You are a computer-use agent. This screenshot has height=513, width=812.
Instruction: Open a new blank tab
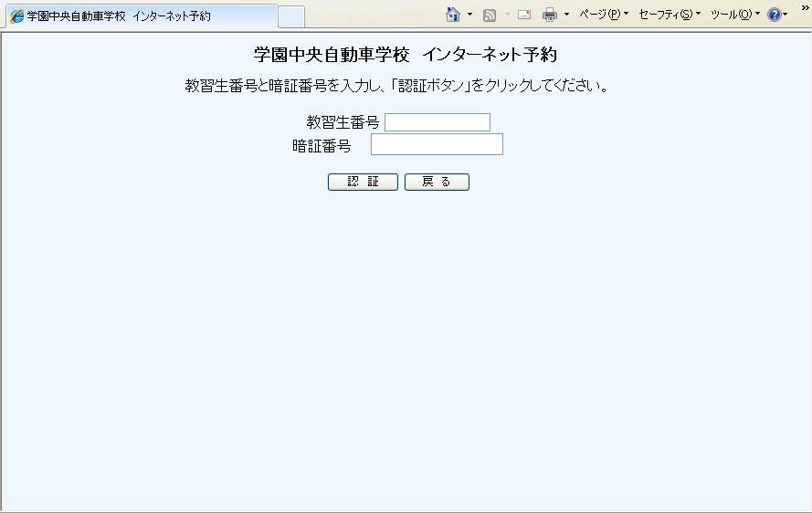click(x=291, y=16)
